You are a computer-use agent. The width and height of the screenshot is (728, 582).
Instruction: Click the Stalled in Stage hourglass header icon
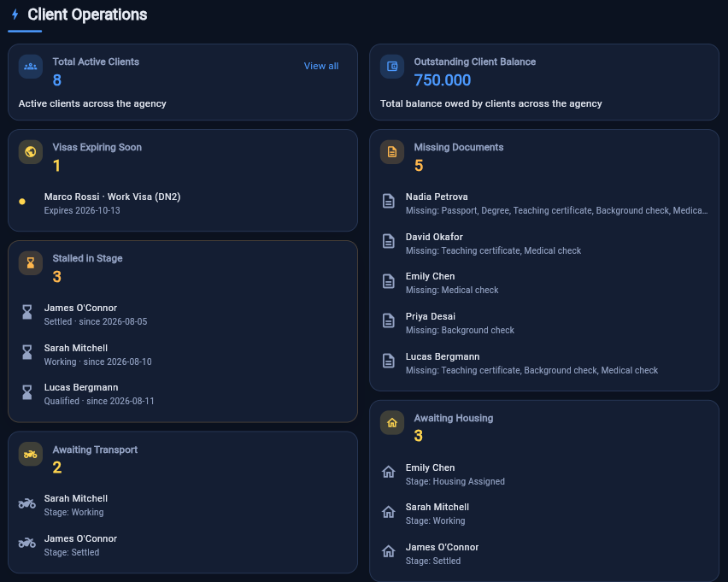point(31,263)
